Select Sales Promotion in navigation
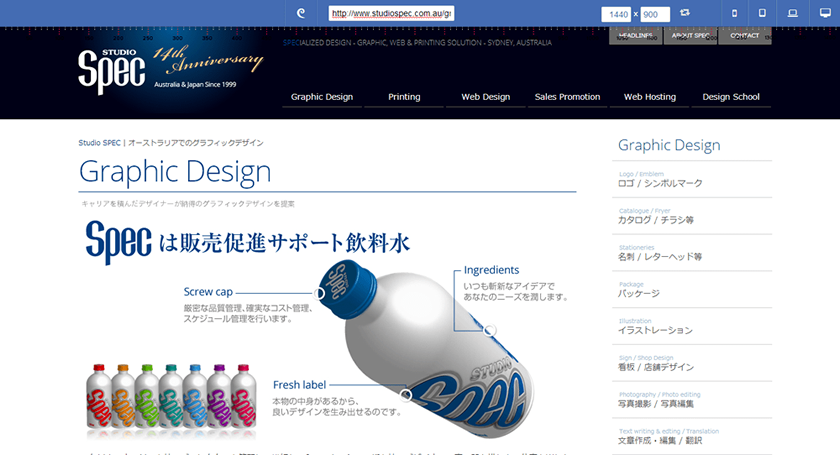This screenshot has height=455, width=840. (x=567, y=97)
